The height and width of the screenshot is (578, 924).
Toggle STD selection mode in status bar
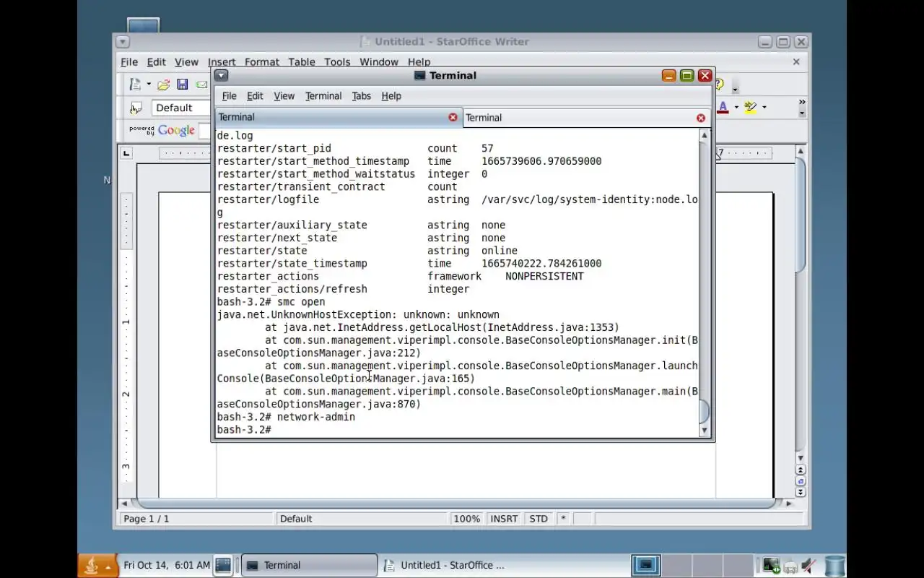(538, 519)
